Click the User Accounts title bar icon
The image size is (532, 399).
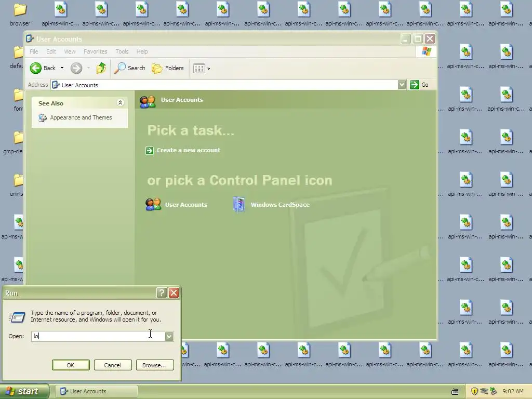[x=30, y=38]
